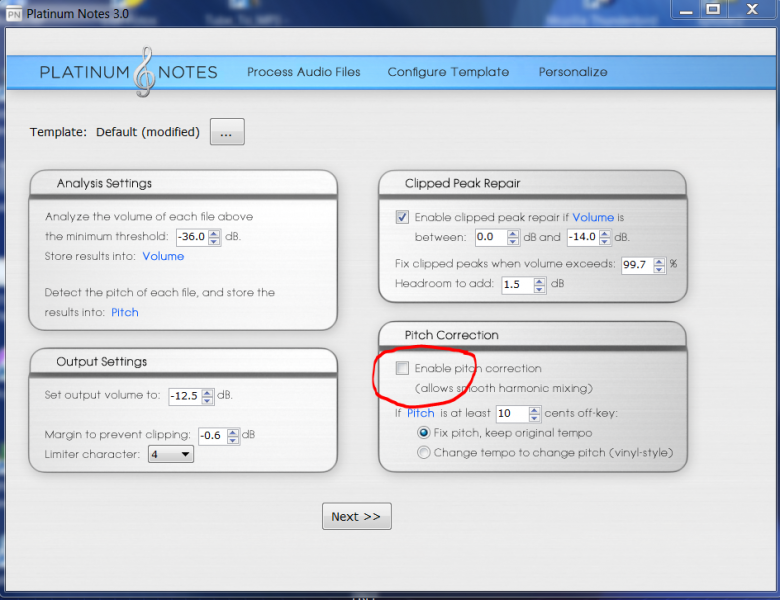The image size is (780, 600).
Task: Increase the margin to prevent clipping
Action: (x=233, y=432)
